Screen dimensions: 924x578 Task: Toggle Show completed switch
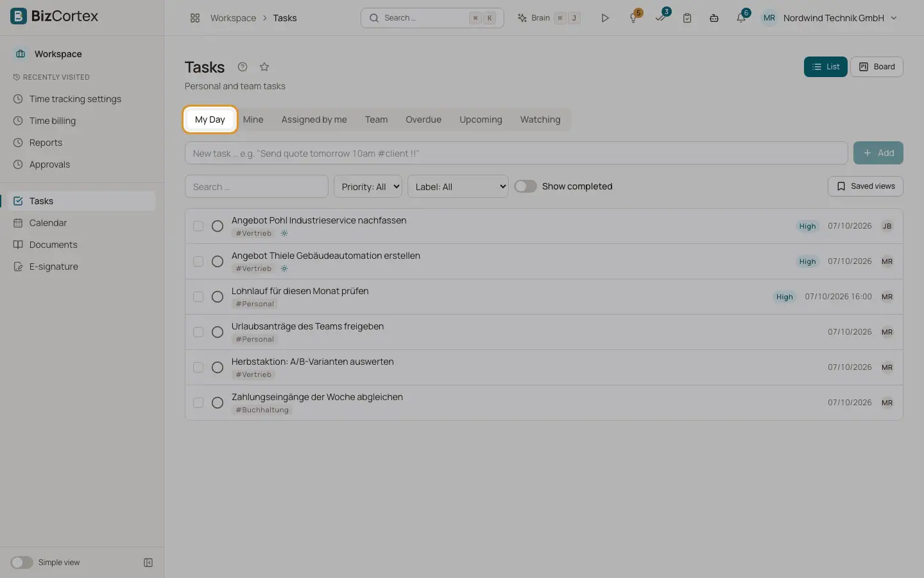pos(526,186)
